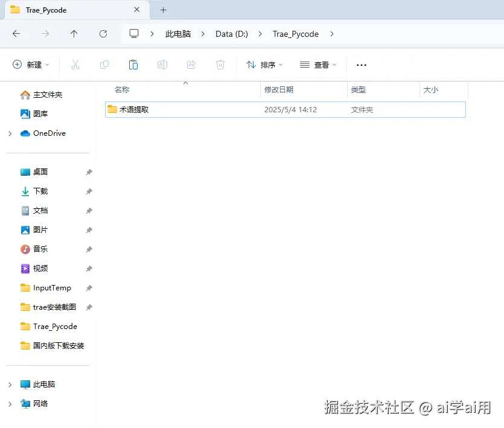
Task: Open the three-dot more options menu
Action: point(362,65)
